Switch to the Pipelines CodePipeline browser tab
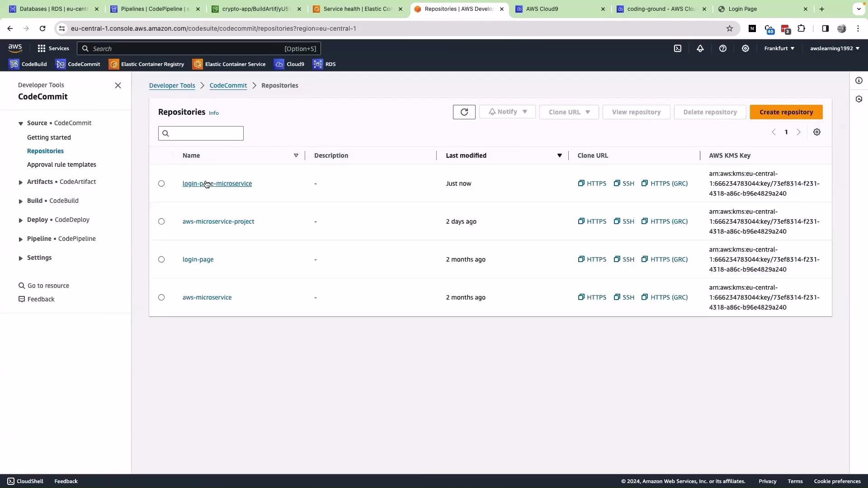The height and width of the screenshot is (488, 868). tap(155, 9)
